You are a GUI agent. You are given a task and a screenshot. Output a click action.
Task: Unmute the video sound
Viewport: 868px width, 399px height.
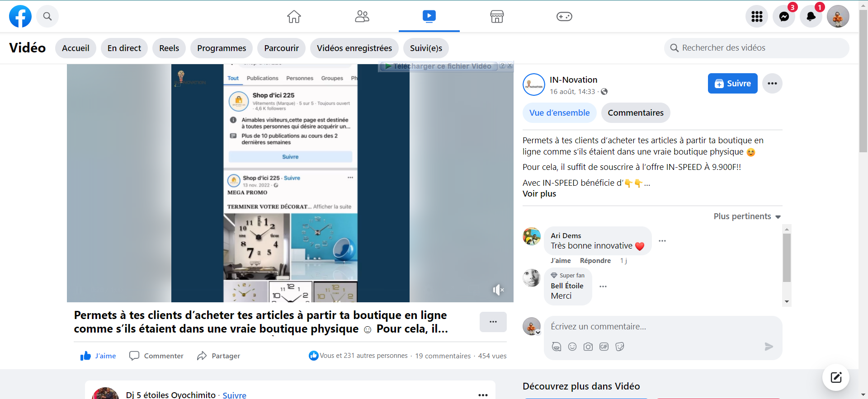498,290
